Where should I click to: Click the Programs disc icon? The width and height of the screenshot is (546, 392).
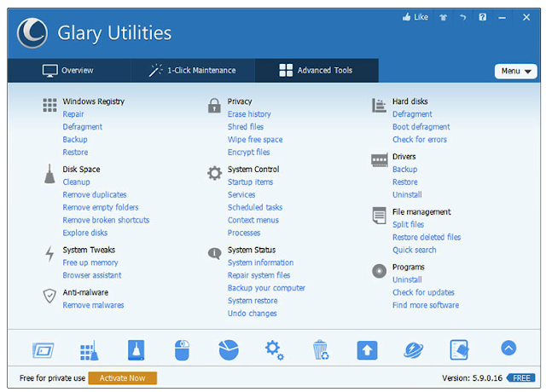[x=379, y=271]
